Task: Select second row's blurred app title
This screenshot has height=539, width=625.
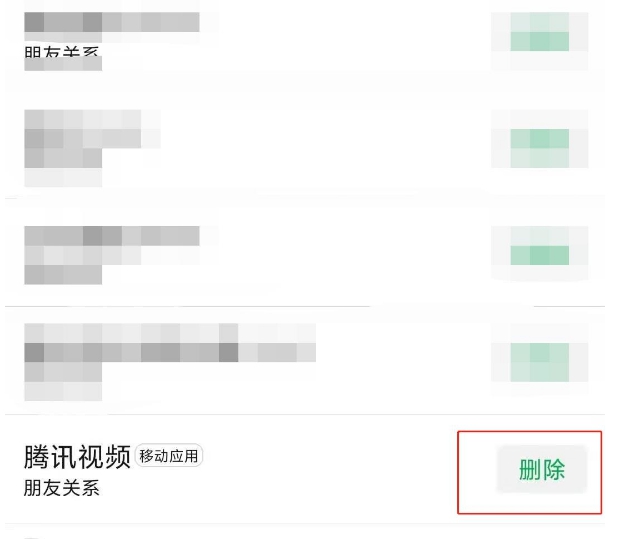Action: [x=92, y=128]
